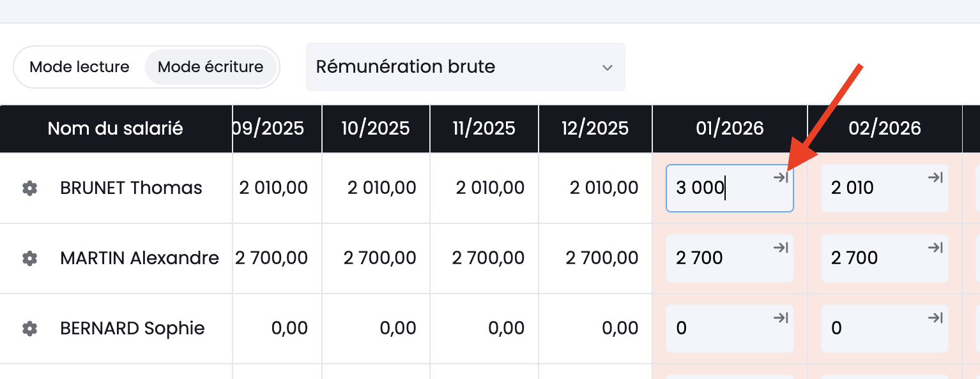The width and height of the screenshot is (980, 379).
Task: Click the gear icon beside BRUNET Thomas
Action: click(29, 188)
